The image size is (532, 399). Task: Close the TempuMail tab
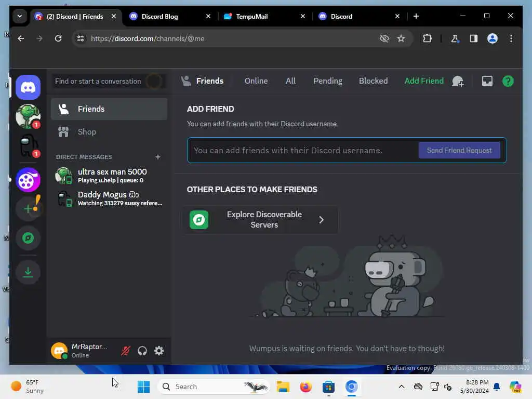click(x=303, y=16)
